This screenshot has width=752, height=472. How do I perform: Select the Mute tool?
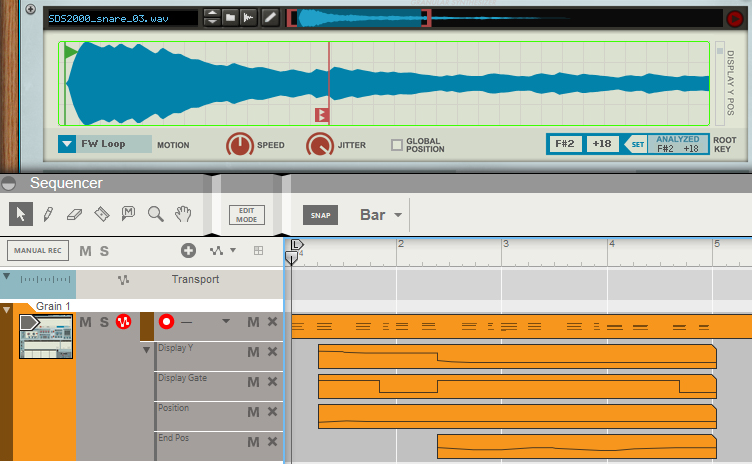coord(128,213)
